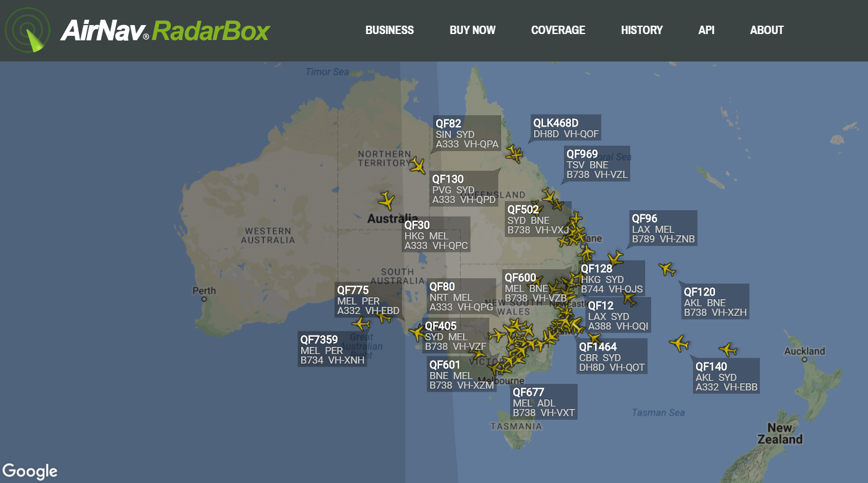Open the QF969 TSV BNE flight label
Screen dimensions: 868x483
[x=597, y=164]
